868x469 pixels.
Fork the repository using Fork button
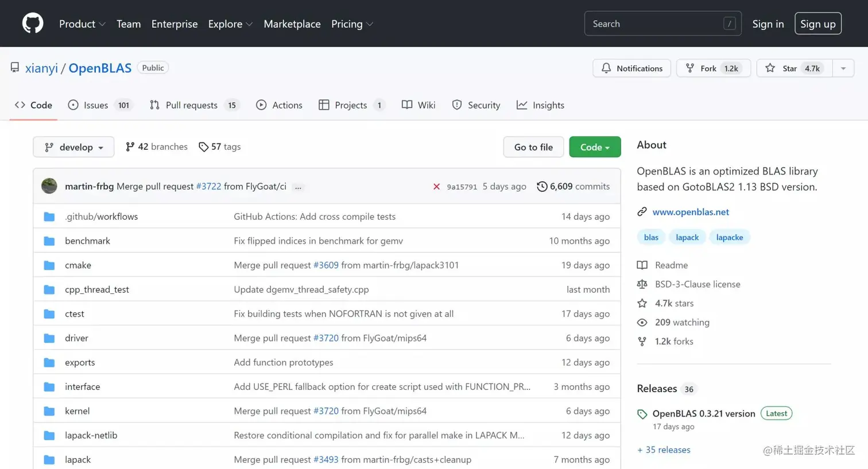(714, 68)
